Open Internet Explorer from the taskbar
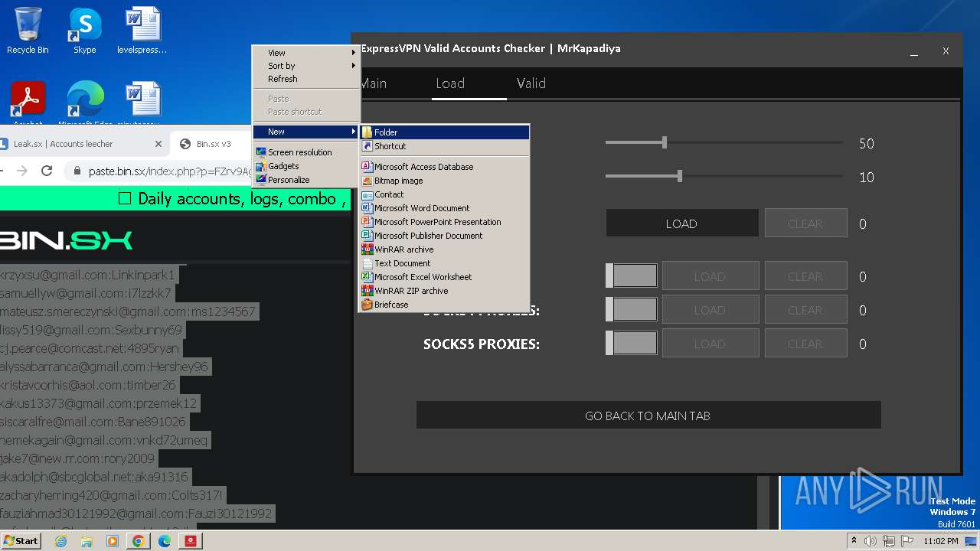980x551 pixels. pos(60,541)
